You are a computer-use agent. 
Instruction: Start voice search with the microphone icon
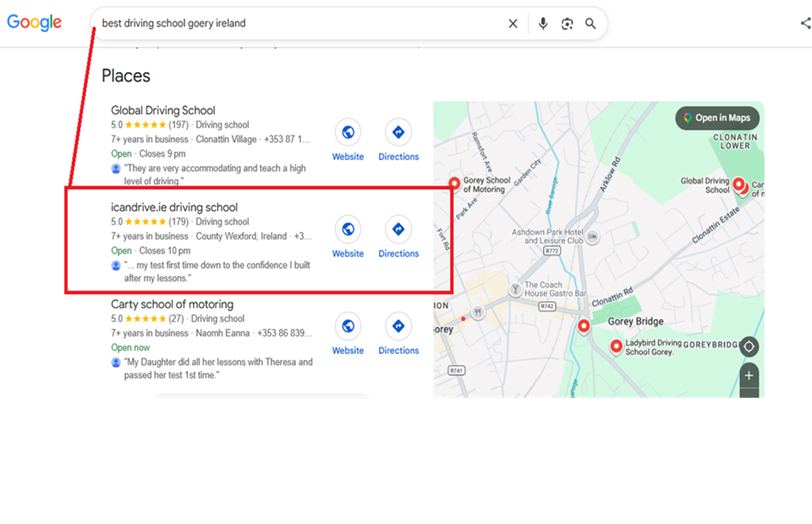(x=543, y=24)
